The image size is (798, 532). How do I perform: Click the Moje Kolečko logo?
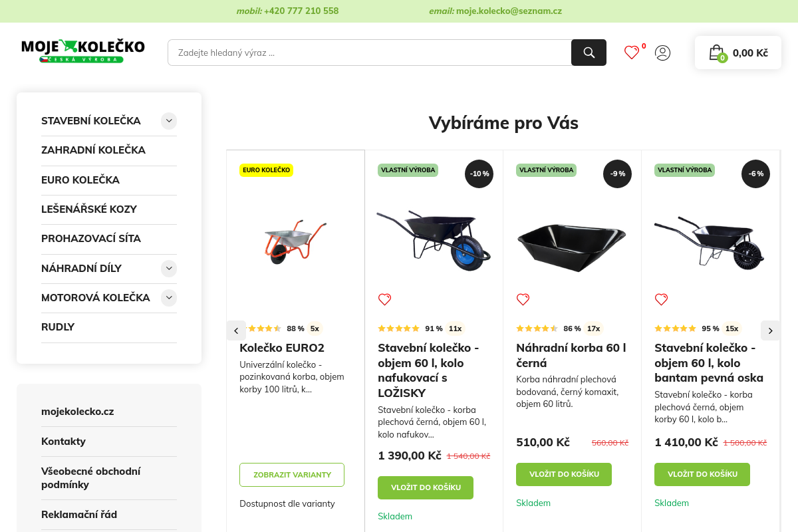point(82,51)
